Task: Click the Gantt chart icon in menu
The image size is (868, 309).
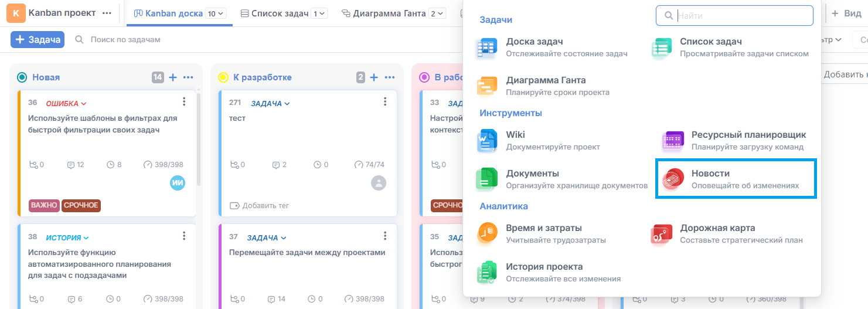Action: click(x=487, y=86)
